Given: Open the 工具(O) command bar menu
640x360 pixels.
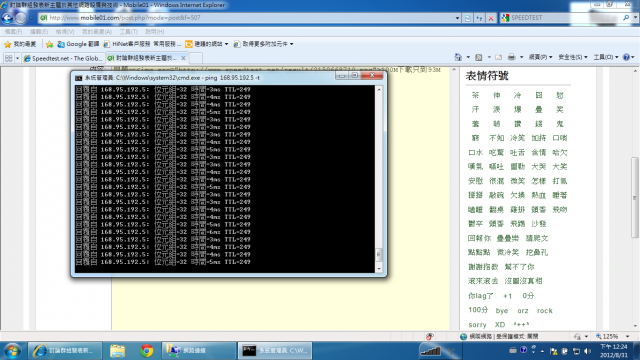Looking at the screenshot, I should click(606, 57).
